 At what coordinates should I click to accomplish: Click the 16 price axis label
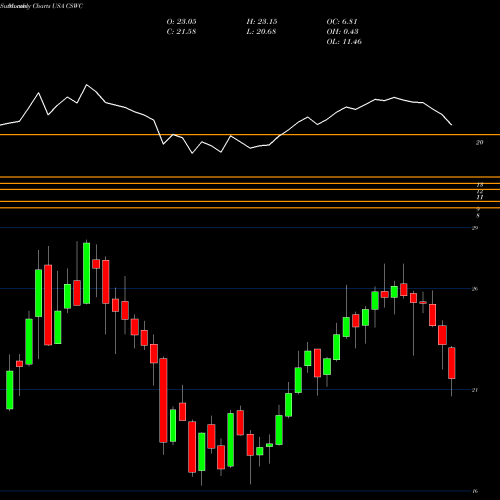click(475, 491)
